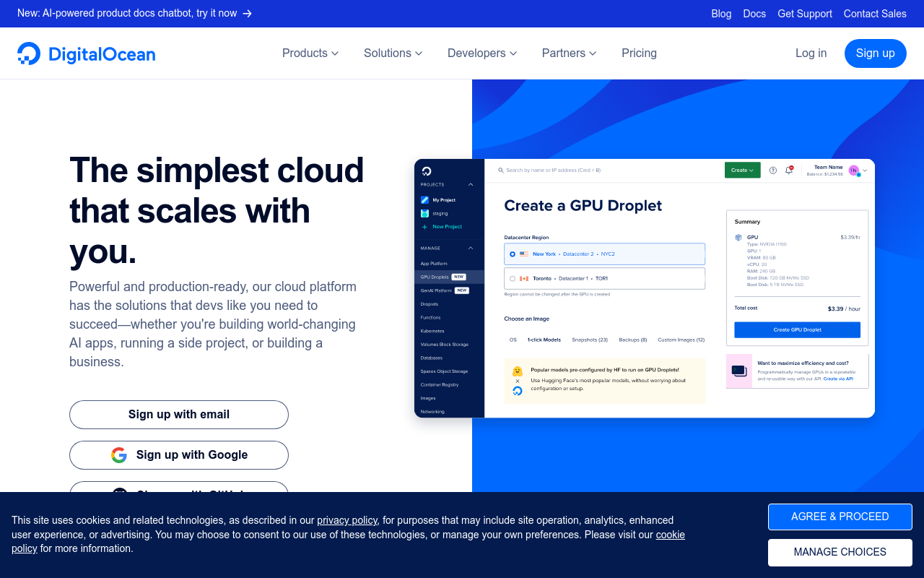924x578 pixels.
Task: Click the Team Name avatar
Action: [854, 171]
